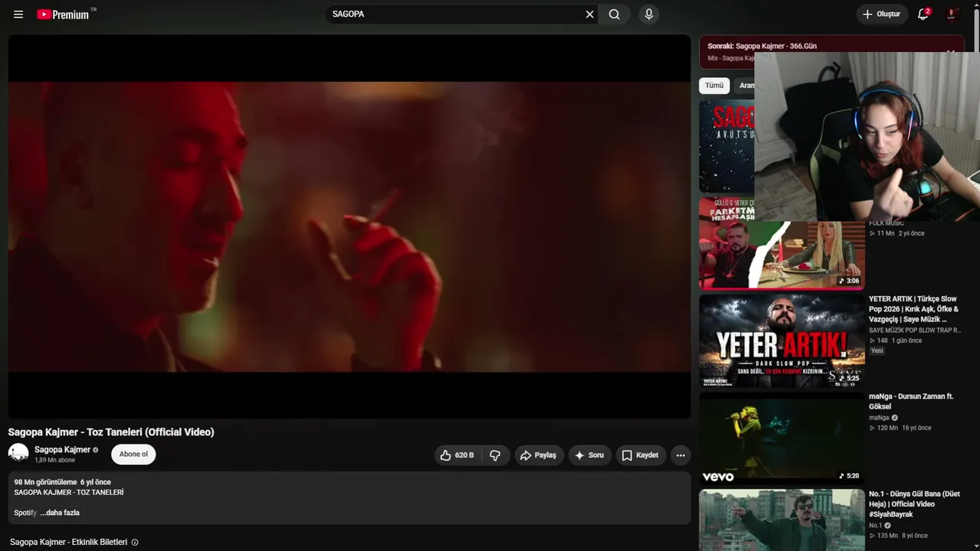Open the Sagopa Kajmer channel name link

coord(62,450)
